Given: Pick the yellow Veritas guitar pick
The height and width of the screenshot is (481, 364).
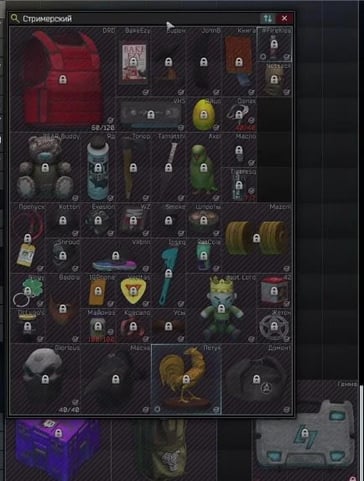Looking at the screenshot, I should pyautogui.click(x=133, y=291).
